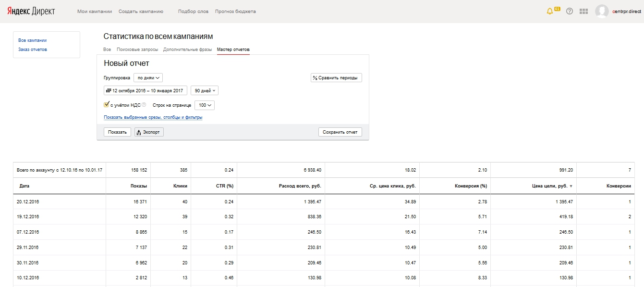
Task: Open the rows per page 100 dropdown
Action: click(205, 105)
